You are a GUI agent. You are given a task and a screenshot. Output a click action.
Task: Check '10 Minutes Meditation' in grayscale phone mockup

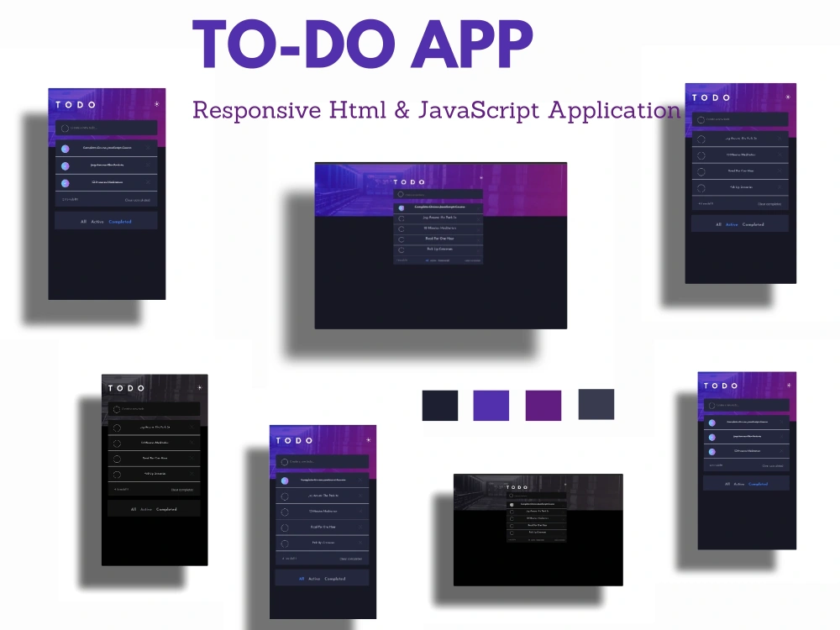117,443
